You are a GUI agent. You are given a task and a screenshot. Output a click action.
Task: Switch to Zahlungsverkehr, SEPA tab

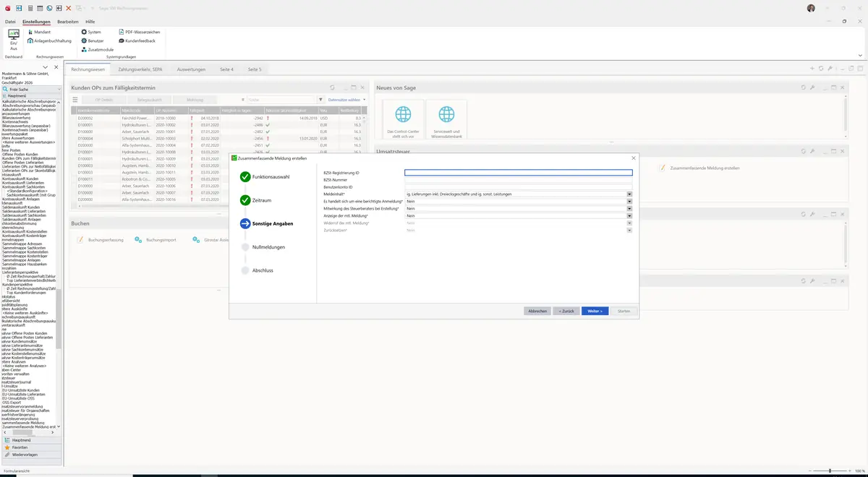coord(140,69)
